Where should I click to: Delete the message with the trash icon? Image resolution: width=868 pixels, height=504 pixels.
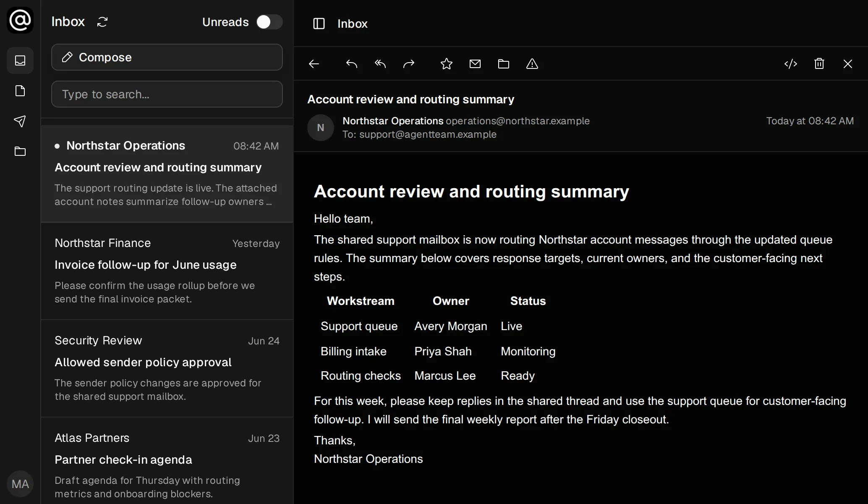coord(819,64)
